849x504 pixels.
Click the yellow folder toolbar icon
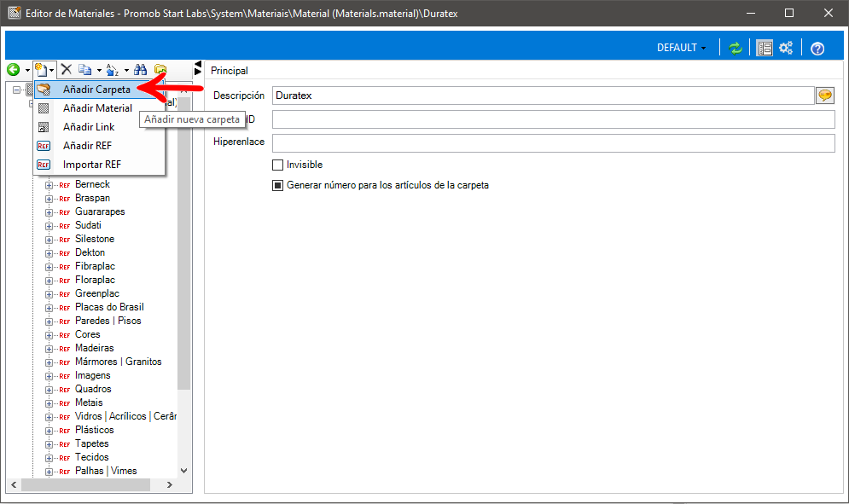coord(160,69)
